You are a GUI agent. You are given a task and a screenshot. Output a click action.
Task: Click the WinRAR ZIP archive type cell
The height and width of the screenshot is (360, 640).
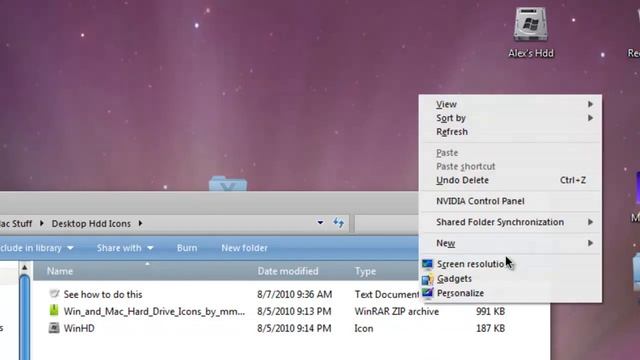397,311
